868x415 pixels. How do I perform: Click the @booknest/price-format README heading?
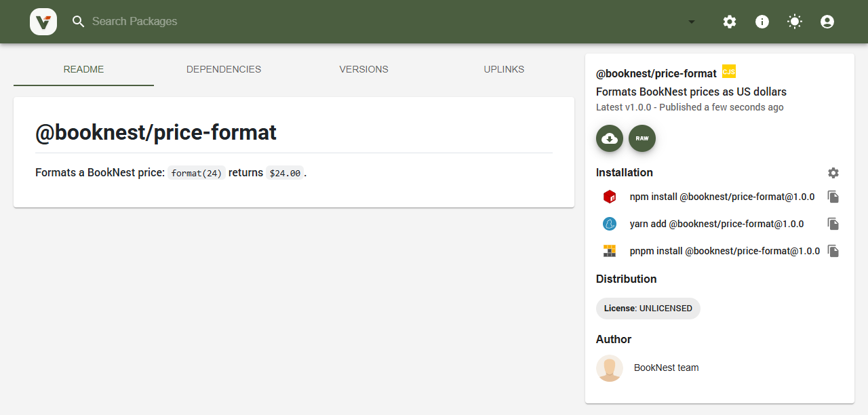click(x=156, y=132)
